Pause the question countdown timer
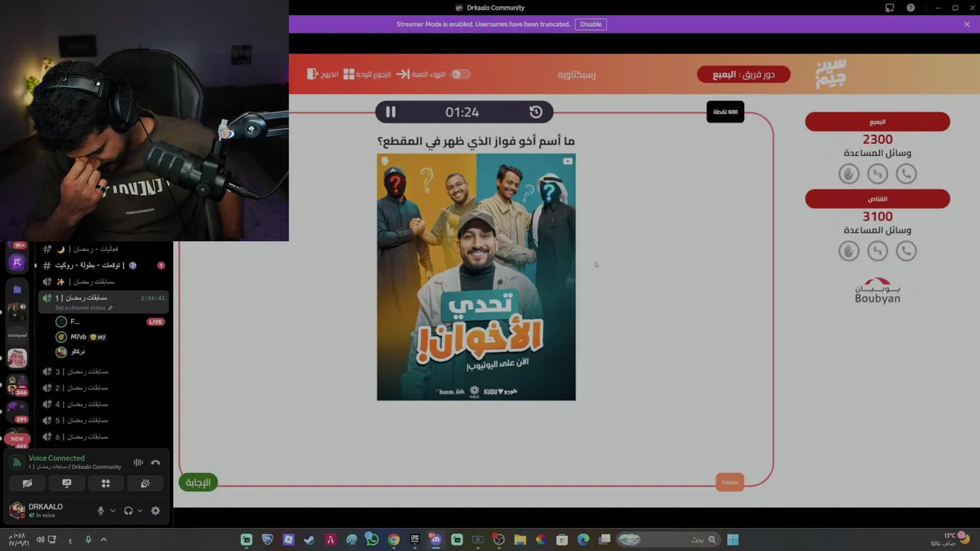The width and height of the screenshot is (980, 551). pyautogui.click(x=390, y=112)
